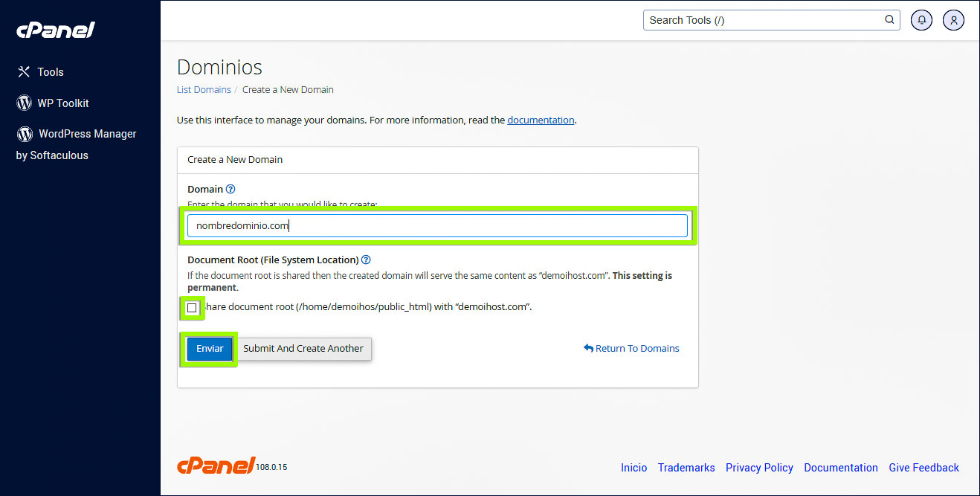
Task: Open the Privacy Policy footer link
Action: [759, 468]
